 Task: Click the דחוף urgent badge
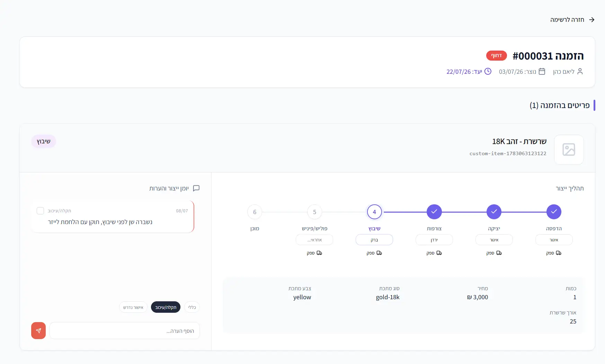(x=496, y=55)
